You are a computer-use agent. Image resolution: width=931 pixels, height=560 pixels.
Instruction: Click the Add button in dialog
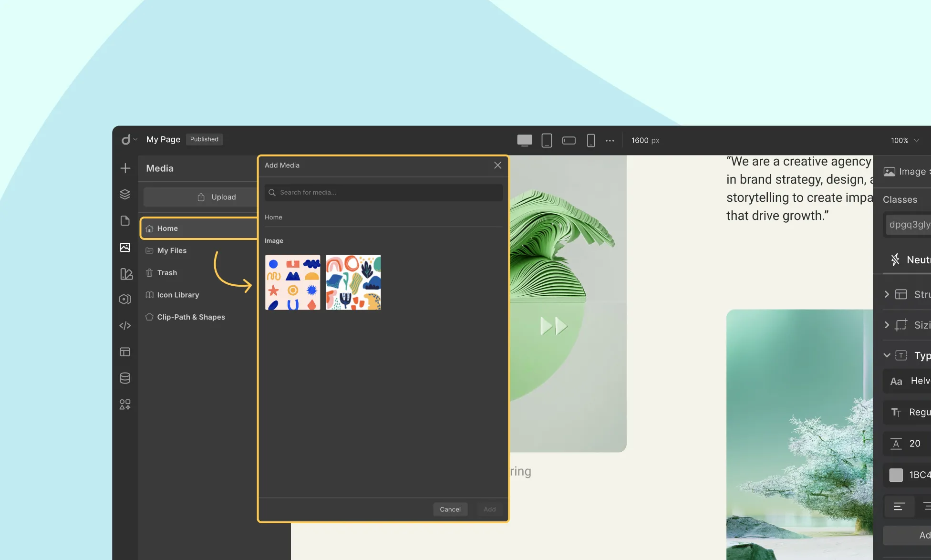(x=490, y=509)
